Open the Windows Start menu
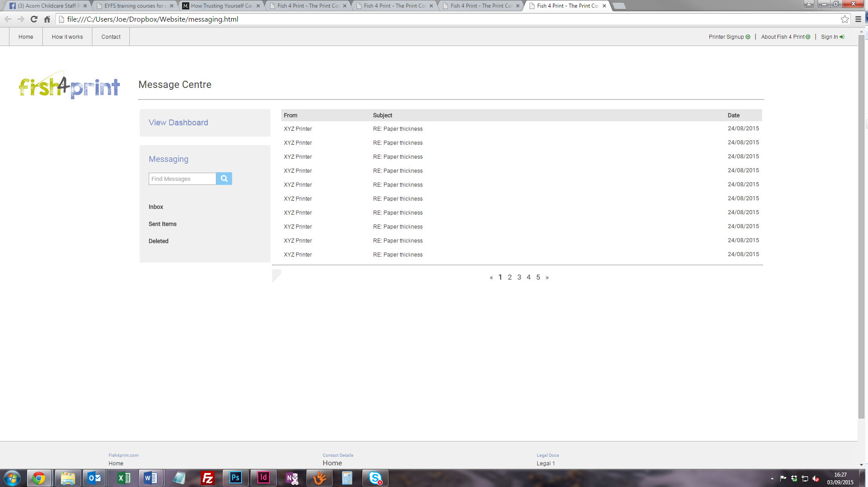The height and width of the screenshot is (487, 868). 12,478
